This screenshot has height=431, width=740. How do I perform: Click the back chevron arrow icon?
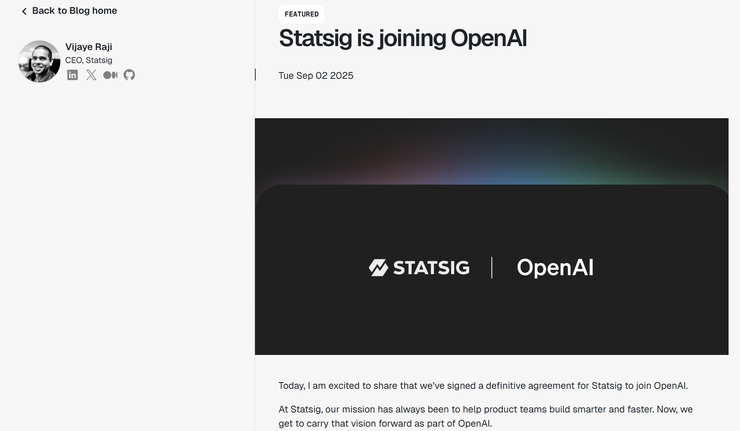pos(24,11)
